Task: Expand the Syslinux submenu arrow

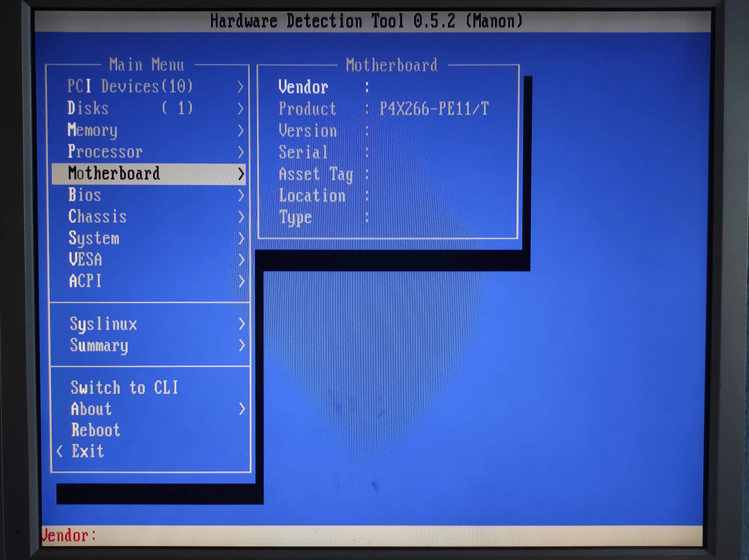Action: [x=241, y=324]
